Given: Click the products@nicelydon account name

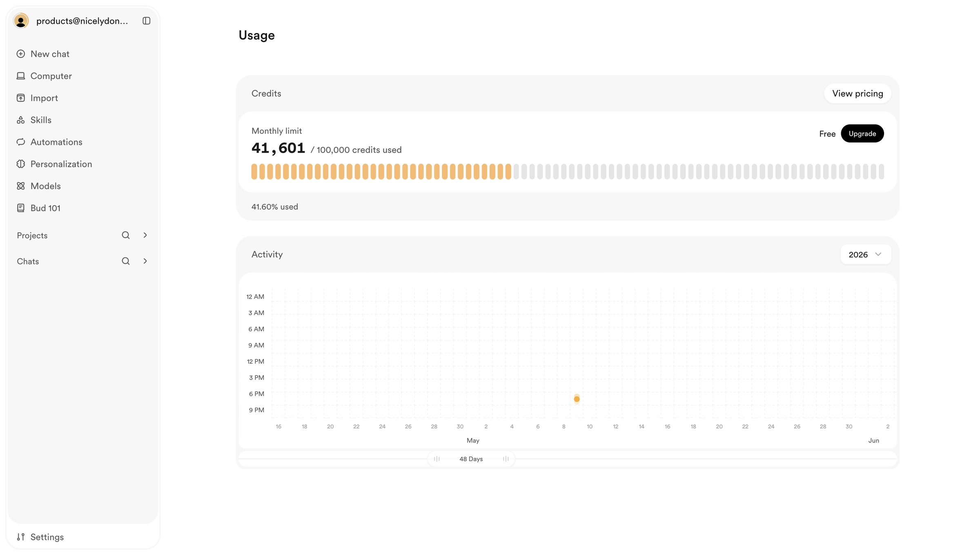Looking at the screenshot, I should (x=82, y=21).
